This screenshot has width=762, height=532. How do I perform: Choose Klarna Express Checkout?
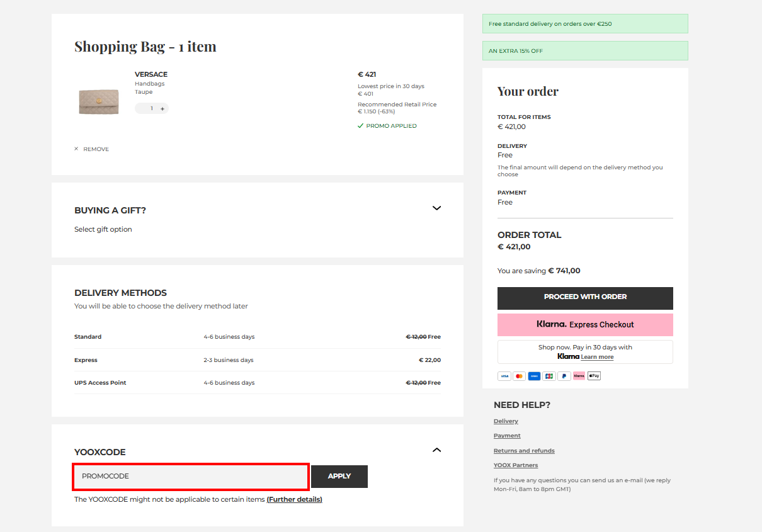pyautogui.click(x=585, y=325)
